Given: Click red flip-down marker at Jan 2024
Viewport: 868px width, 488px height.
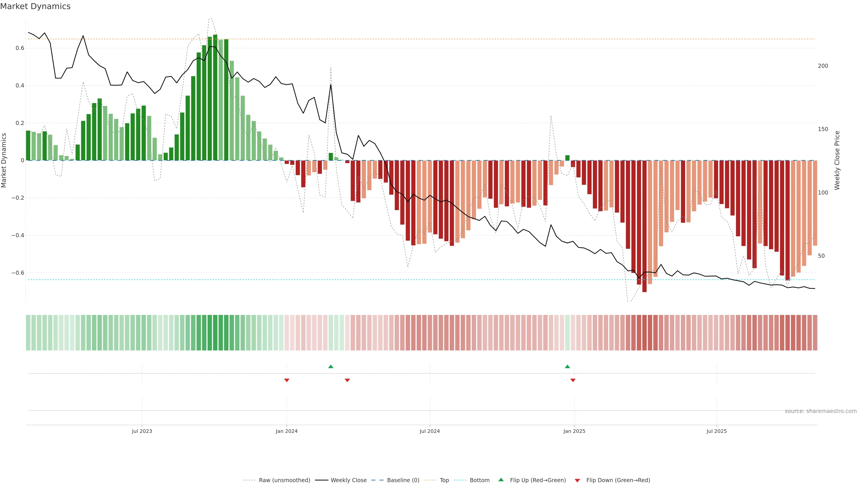Looking at the screenshot, I should 287,380.
